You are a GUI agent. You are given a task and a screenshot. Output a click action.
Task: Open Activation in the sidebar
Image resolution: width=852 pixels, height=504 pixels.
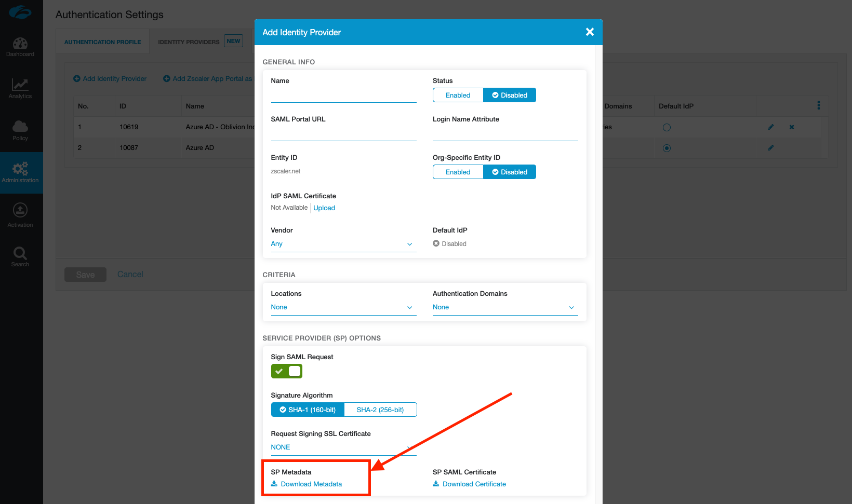20,215
